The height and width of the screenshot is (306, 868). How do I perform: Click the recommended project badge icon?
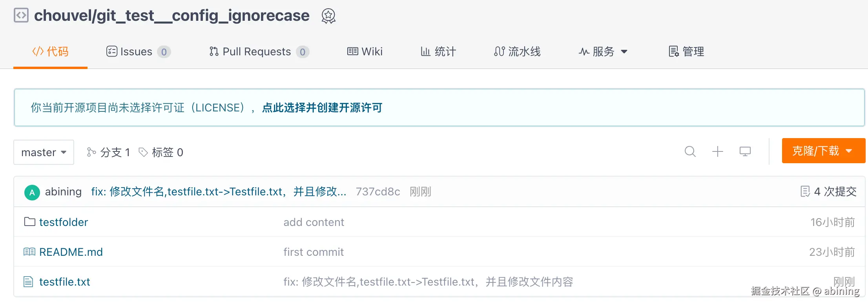coord(328,16)
